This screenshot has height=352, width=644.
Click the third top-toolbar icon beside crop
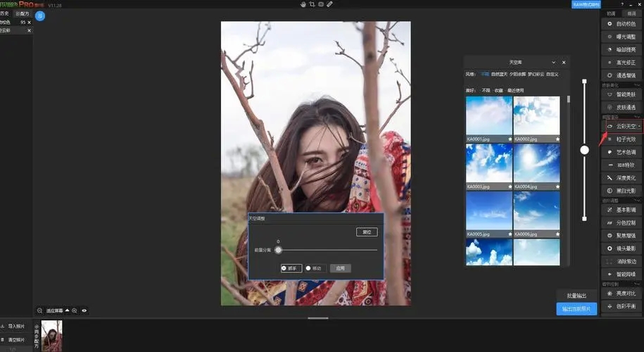321,4
